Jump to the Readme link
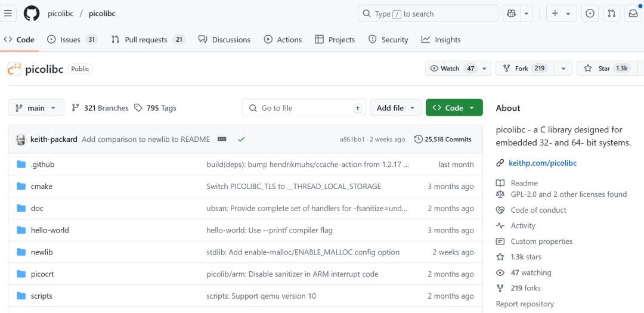Viewport: 644px width, 313px height. [x=524, y=183]
